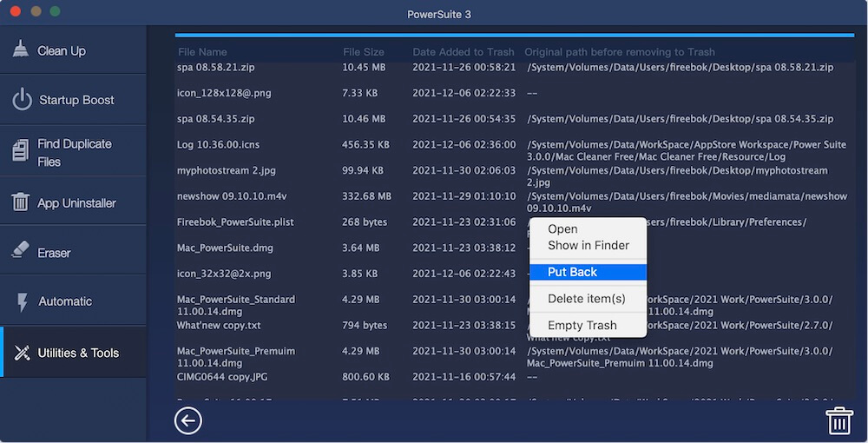868x443 pixels.
Task: Select the Utilities & Tools icon
Action: point(23,353)
